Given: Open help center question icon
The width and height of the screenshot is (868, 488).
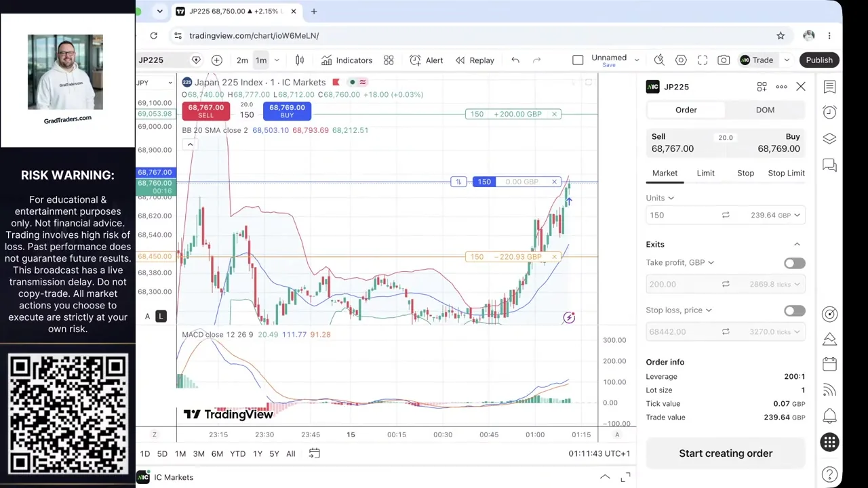Looking at the screenshot, I should (x=829, y=474).
